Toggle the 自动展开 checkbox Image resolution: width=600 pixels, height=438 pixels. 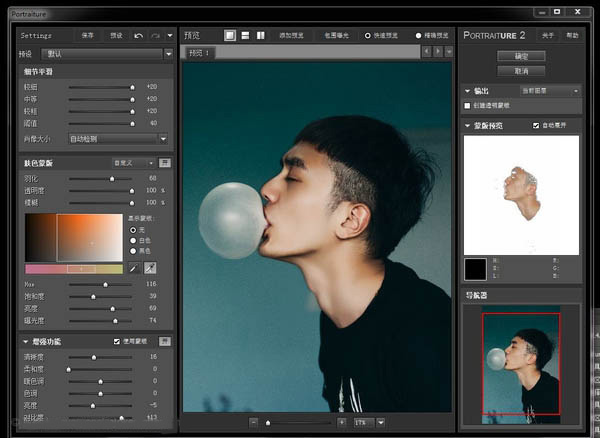(536, 125)
